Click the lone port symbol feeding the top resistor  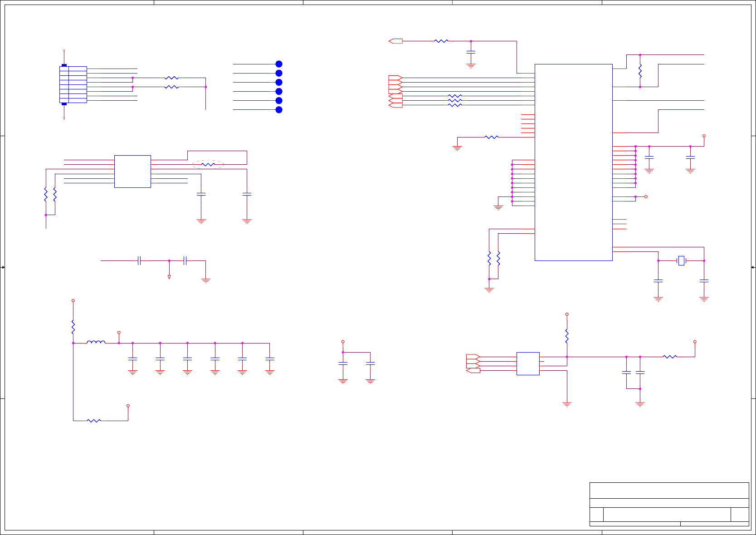pos(395,41)
